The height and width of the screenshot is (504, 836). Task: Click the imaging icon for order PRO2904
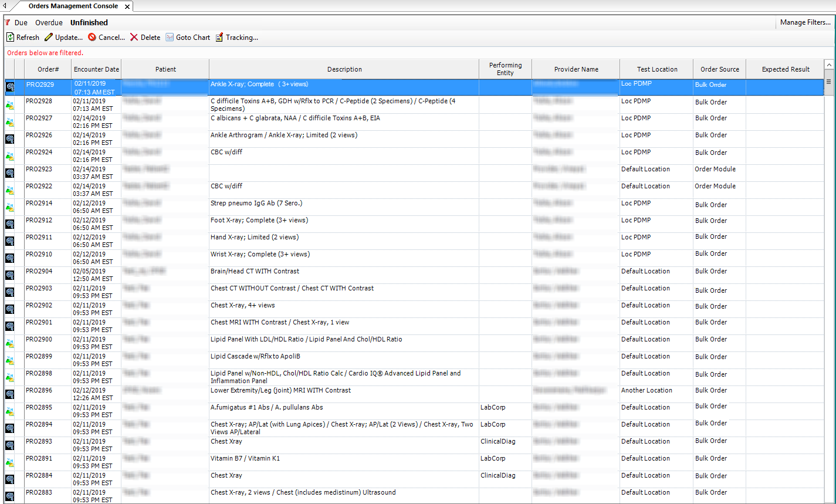coord(10,275)
